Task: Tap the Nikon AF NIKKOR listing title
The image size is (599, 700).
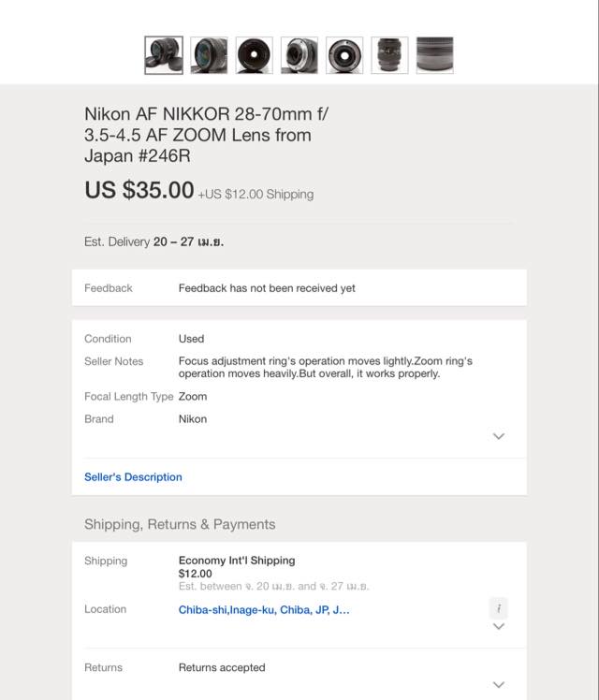Action: pos(207,135)
